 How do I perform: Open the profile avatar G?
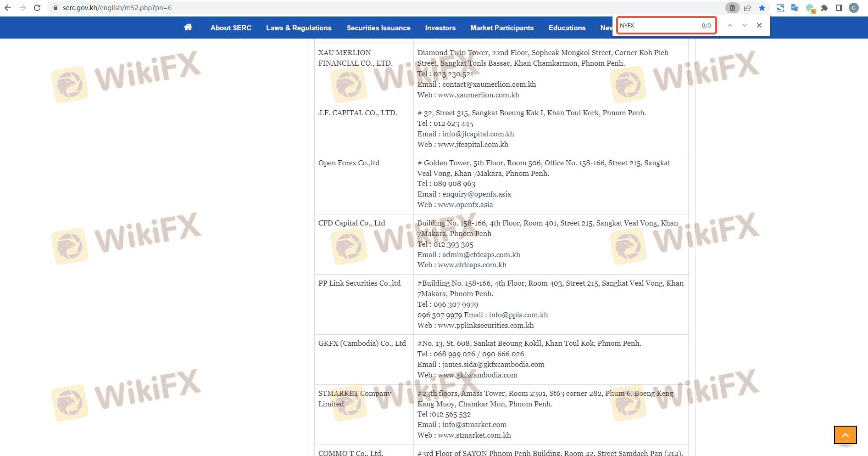pyautogui.click(x=854, y=8)
